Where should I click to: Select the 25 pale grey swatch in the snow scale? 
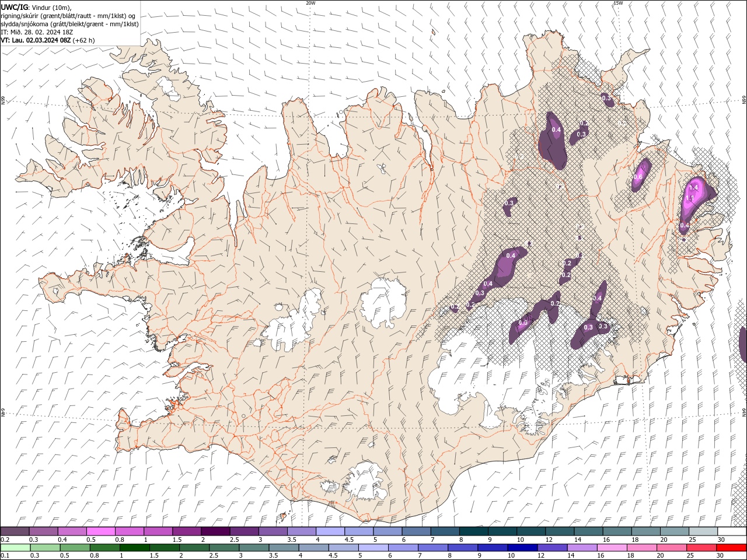(703, 531)
